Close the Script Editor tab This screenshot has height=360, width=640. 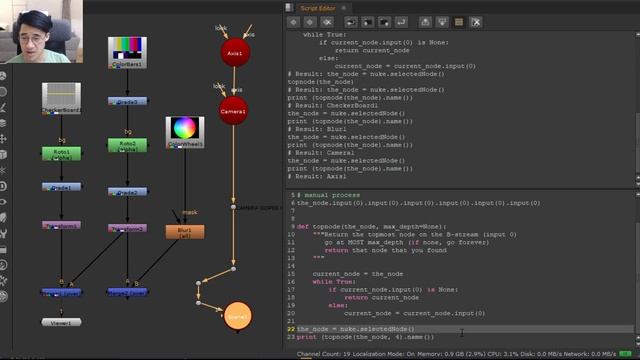344,8
